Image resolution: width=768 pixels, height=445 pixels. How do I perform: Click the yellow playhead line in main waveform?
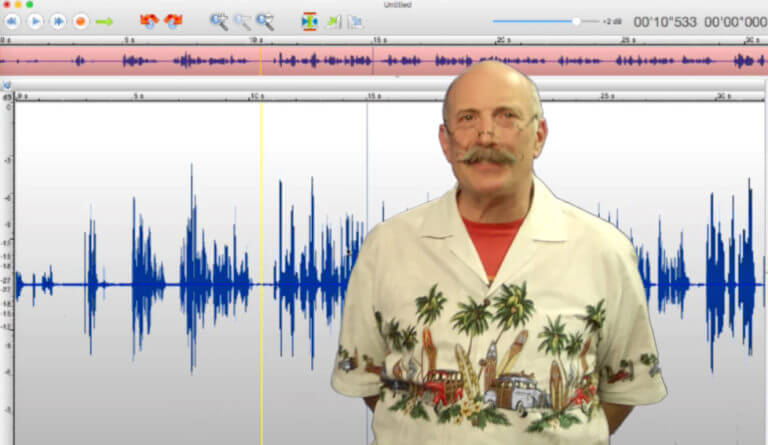261,273
